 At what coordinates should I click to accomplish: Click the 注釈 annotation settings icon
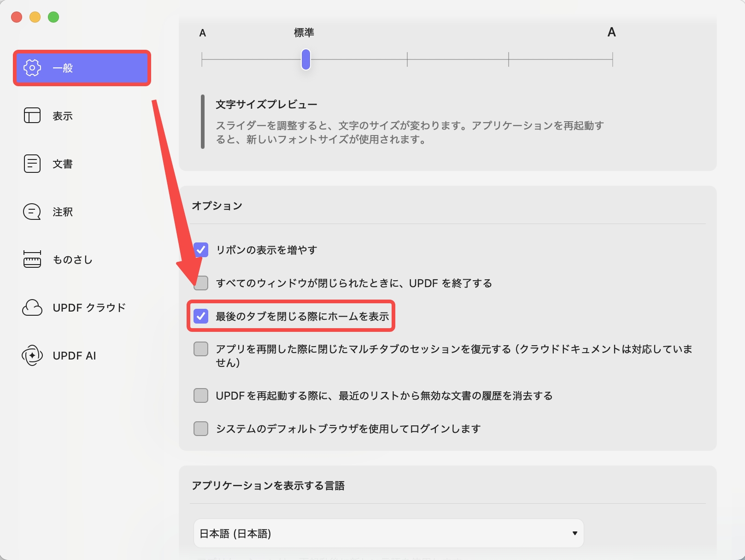[x=62, y=212]
